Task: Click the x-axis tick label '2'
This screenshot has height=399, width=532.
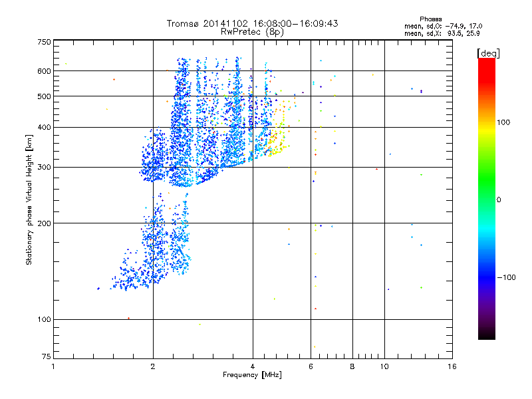Action: (153, 366)
